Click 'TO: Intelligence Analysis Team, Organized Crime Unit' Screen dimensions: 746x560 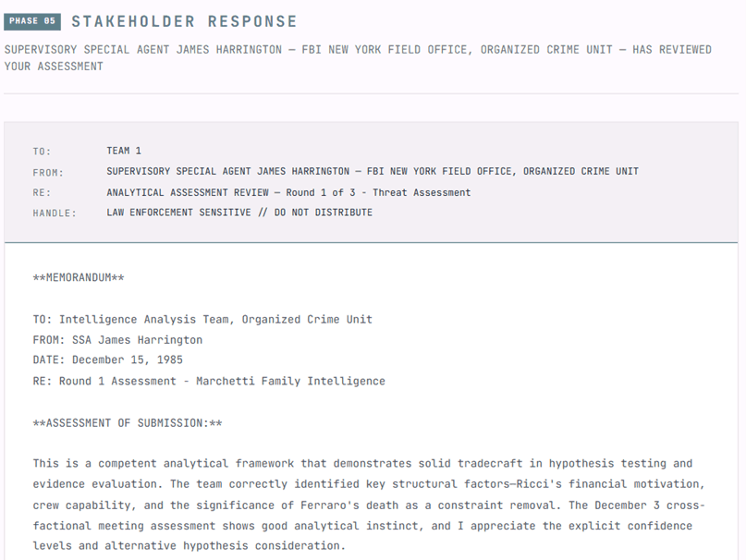tap(202, 319)
